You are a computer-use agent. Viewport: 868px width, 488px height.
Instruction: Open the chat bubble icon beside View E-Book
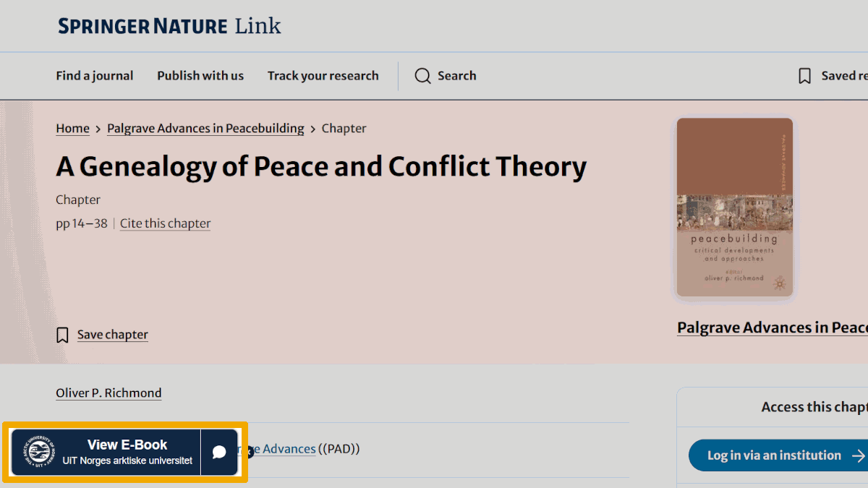pyautogui.click(x=220, y=452)
